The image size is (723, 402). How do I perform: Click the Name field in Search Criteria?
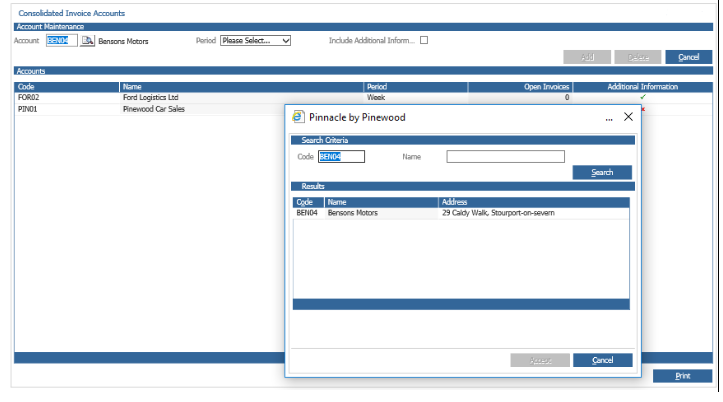coord(505,157)
